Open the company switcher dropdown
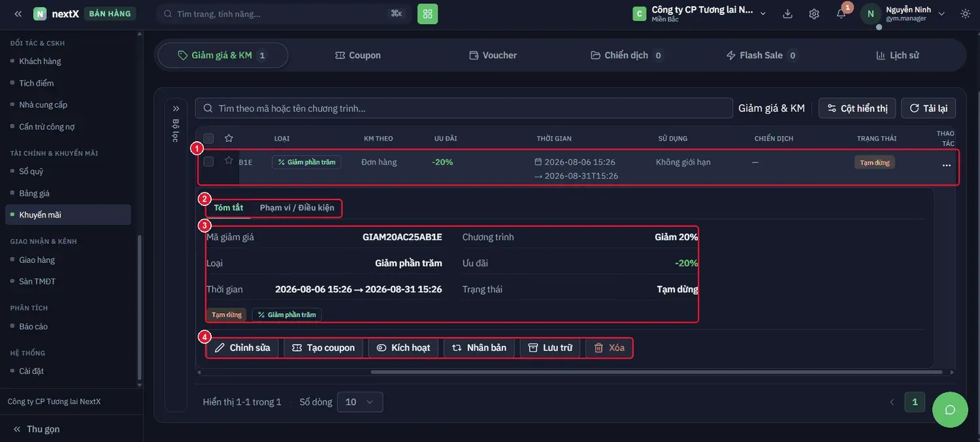Screen dimensions: 980x442 (x=700, y=14)
